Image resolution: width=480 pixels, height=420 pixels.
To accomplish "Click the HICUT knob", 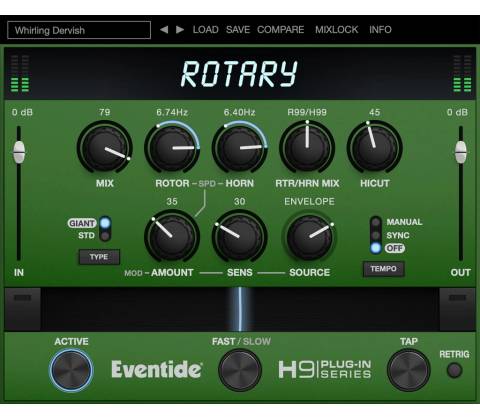I will coord(374,147).
